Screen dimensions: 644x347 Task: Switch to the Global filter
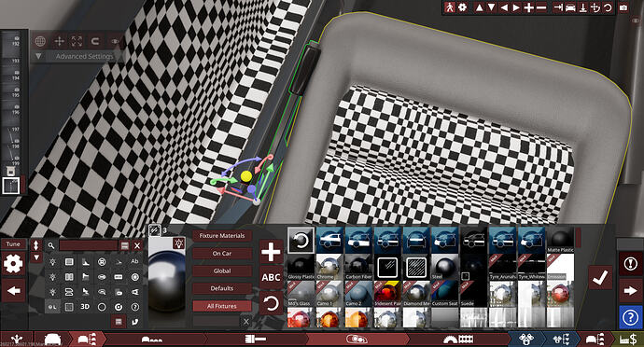(222, 271)
